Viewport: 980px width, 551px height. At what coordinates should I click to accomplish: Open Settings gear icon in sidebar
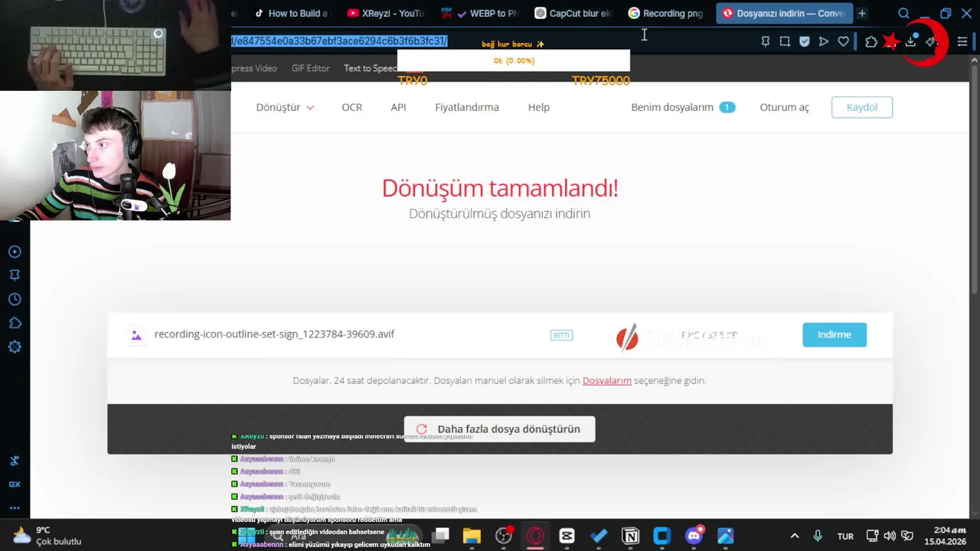click(x=15, y=347)
